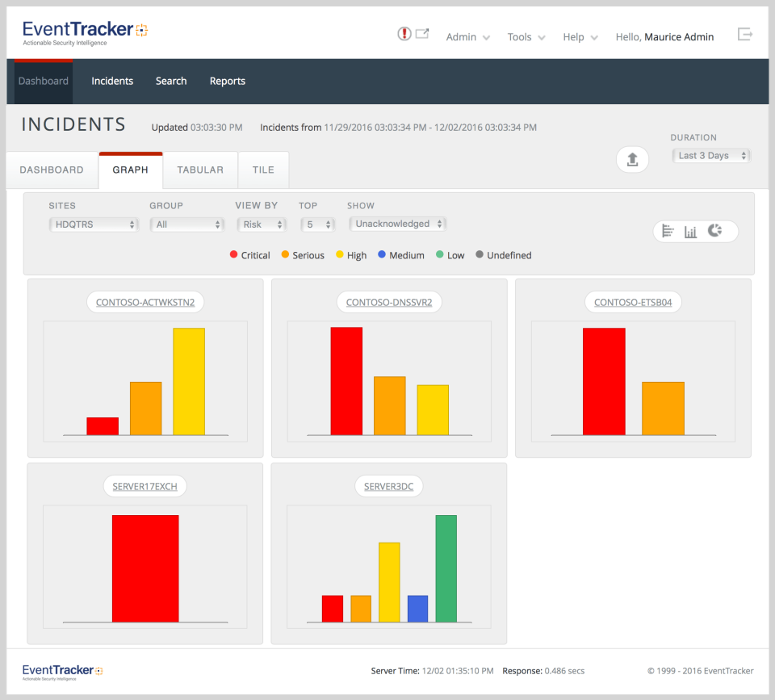Image resolution: width=775 pixels, height=700 pixels.
Task: Select the pie chart view icon
Action: point(715,230)
